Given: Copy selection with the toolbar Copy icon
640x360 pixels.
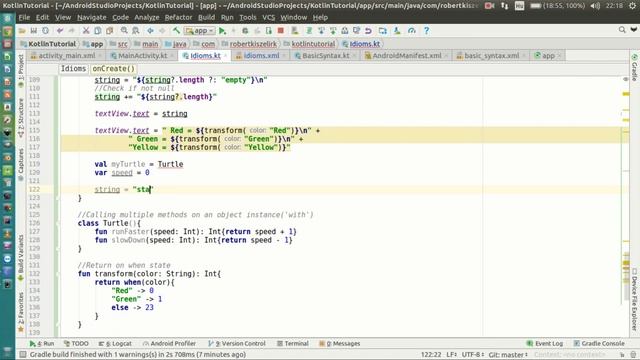Looking at the screenshot, I should point(98,31).
